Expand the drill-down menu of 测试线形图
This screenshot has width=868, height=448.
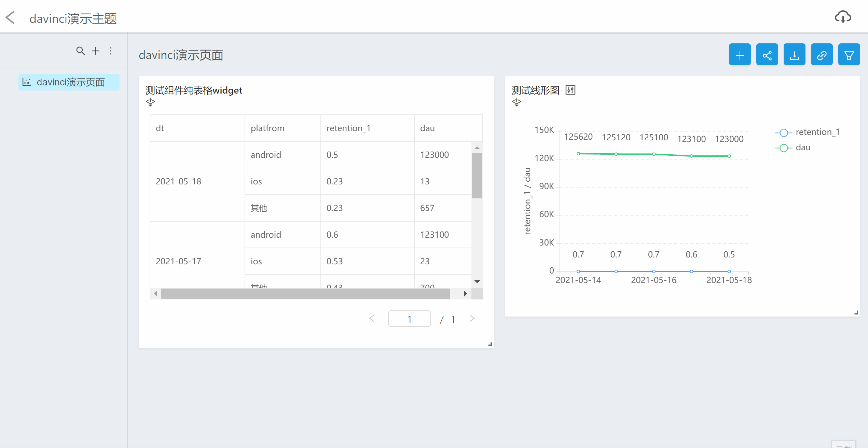[516, 102]
